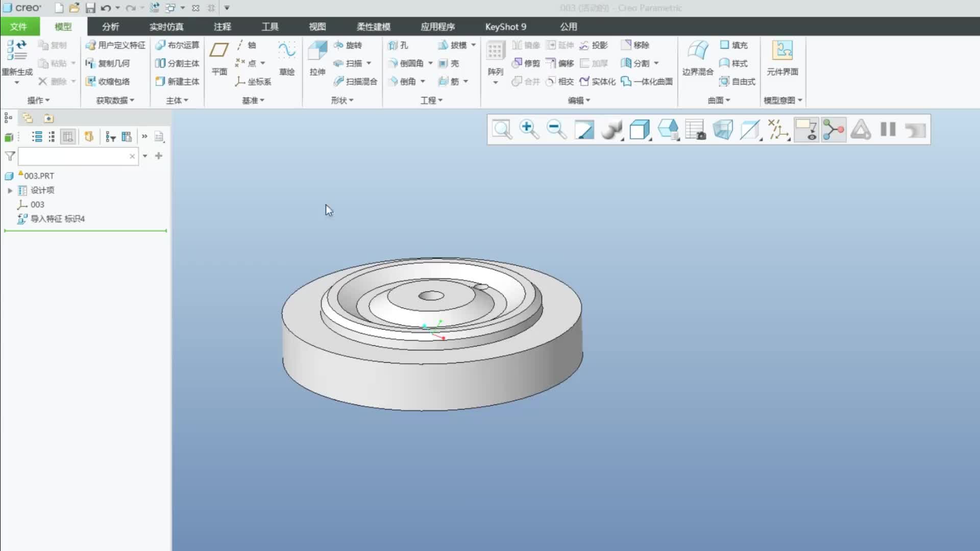Screen dimensions: 980x551
Task: Toggle the pause simulation button
Action: (x=888, y=130)
